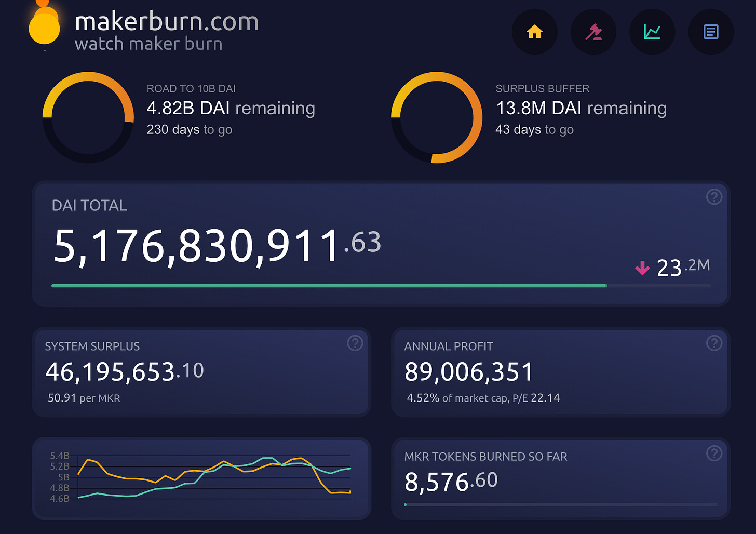Click the 89,006,351 profit value
Image resolution: width=756 pixels, height=534 pixels.
(x=469, y=372)
